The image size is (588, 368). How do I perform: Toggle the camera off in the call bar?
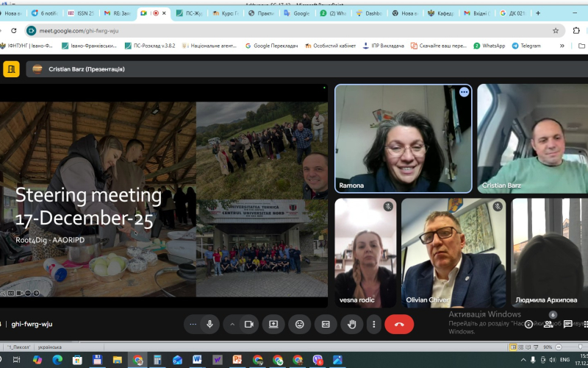pyautogui.click(x=248, y=324)
